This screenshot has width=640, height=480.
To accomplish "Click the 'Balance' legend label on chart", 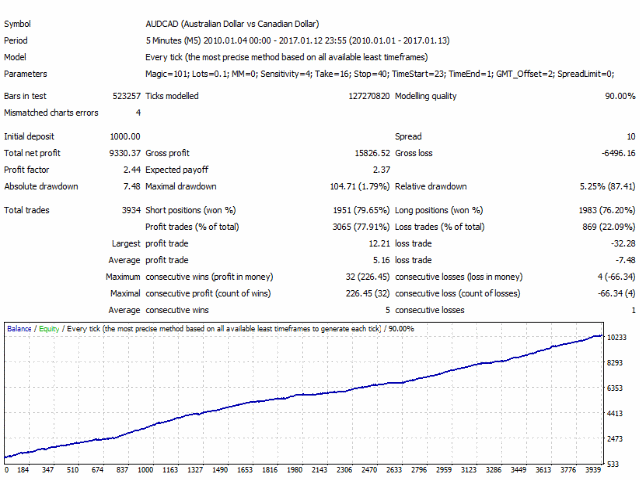I will tap(19, 329).
